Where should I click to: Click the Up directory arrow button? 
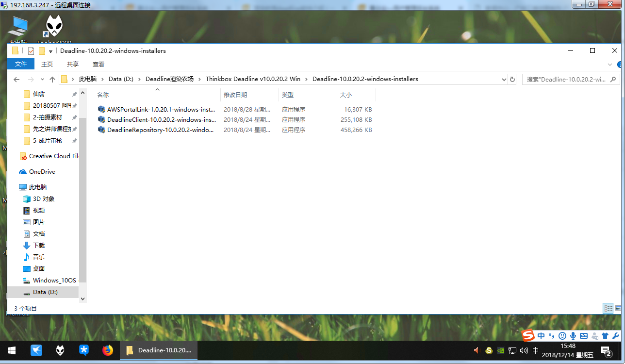(52, 79)
